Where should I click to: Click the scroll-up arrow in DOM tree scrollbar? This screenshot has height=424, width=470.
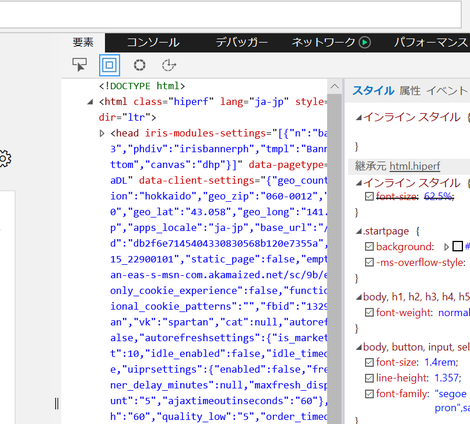click(x=334, y=87)
